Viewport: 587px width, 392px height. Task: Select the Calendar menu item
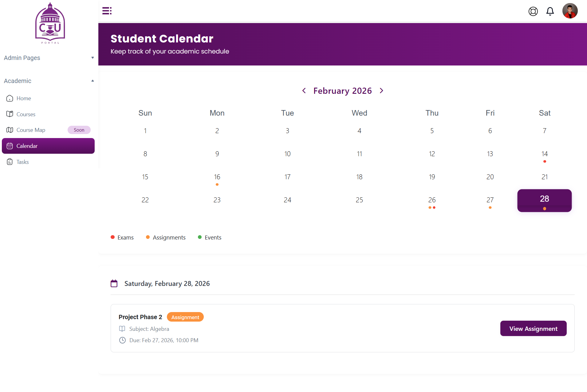click(x=48, y=146)
